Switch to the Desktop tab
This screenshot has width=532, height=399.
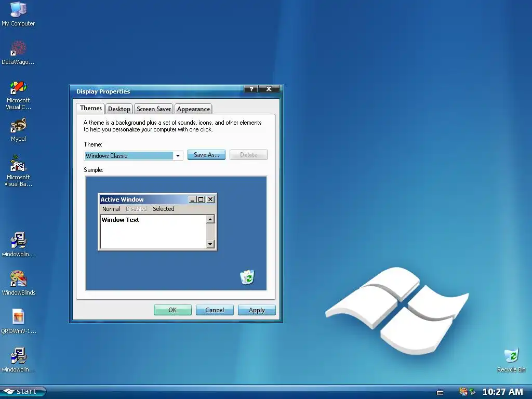119,109
